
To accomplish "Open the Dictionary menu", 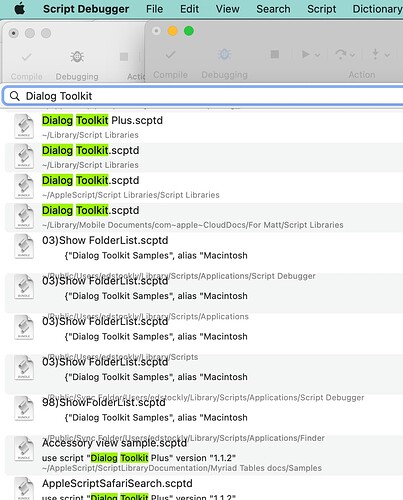I will point(378,9).
